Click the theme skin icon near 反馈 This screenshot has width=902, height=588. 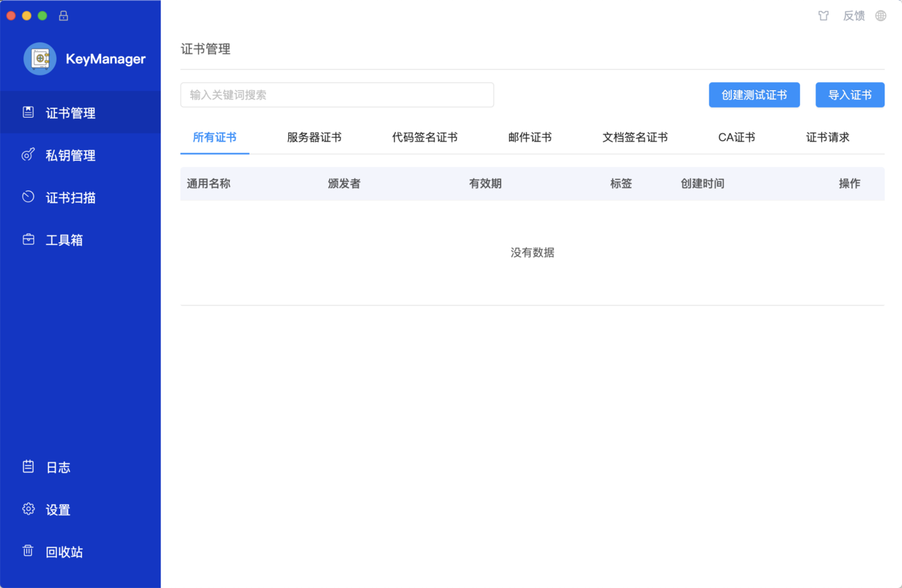[823, 15]
